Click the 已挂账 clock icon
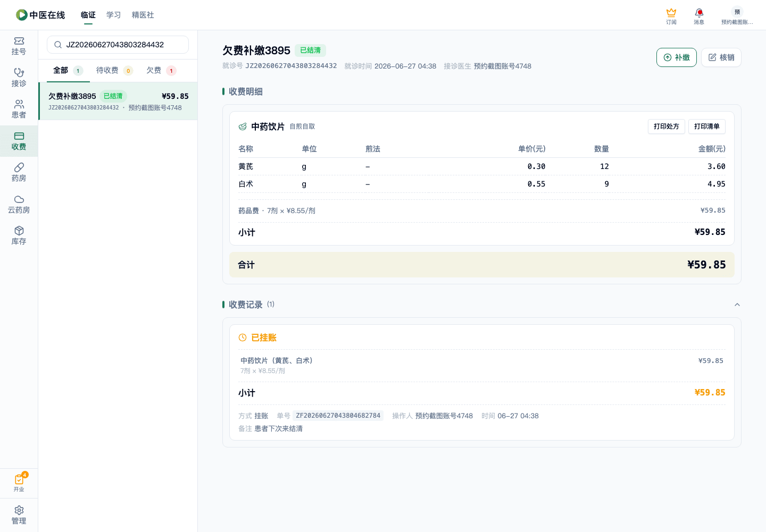This screenshot has width=766, height=532. [243, 337]
